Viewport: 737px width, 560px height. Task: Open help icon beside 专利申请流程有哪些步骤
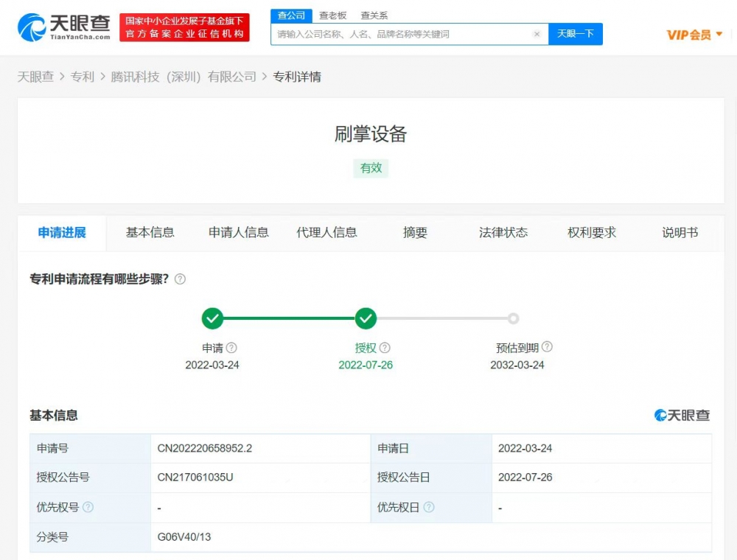180,279
